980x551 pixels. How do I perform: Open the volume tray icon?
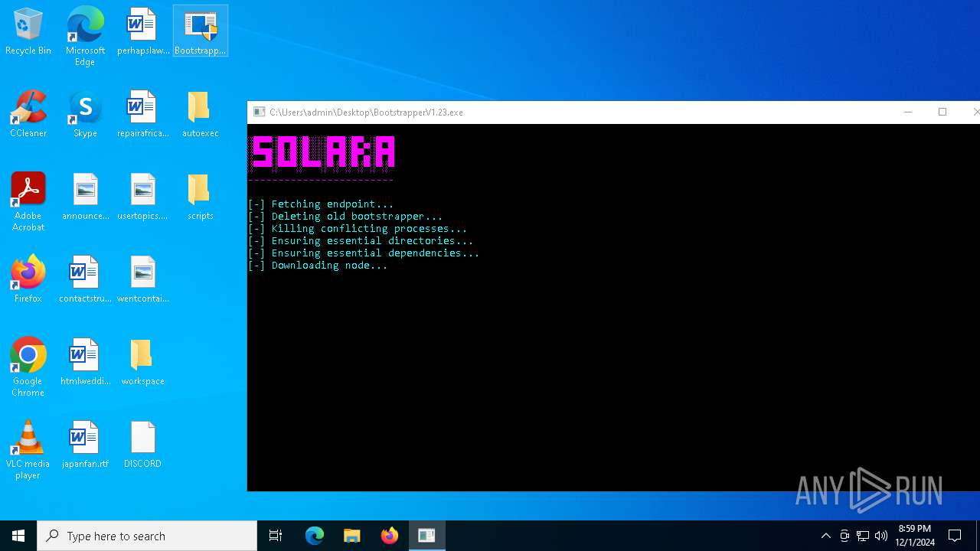point(881,536)
